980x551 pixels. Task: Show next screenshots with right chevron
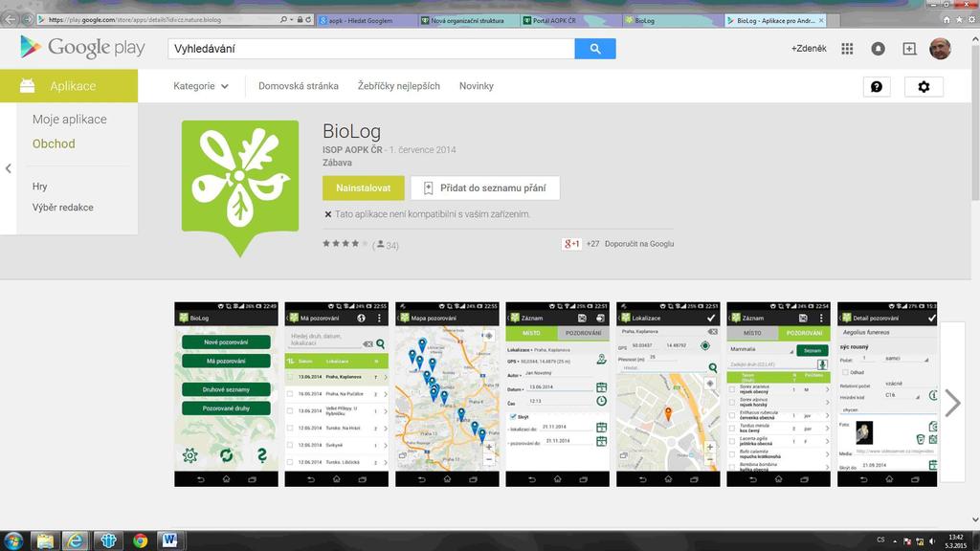pyautogui.click(x=952, y=403)
